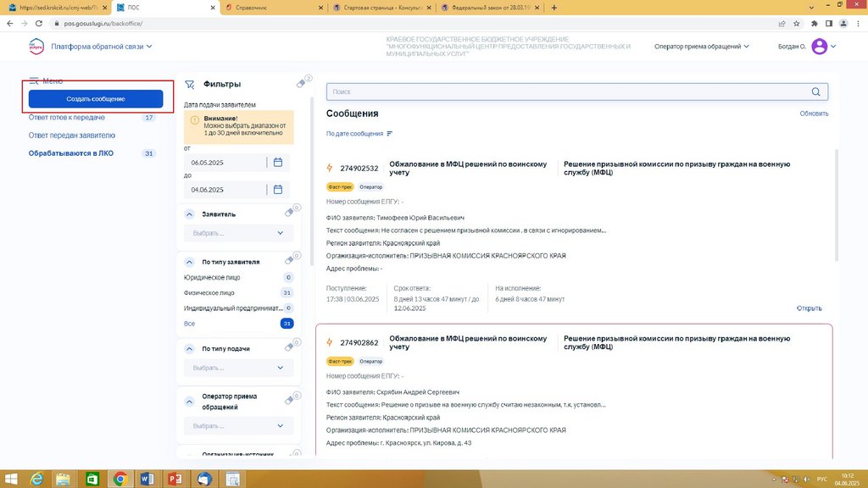868x488 pixels.
Task: Open user menu chevron next to avatar
Action: 833,47
